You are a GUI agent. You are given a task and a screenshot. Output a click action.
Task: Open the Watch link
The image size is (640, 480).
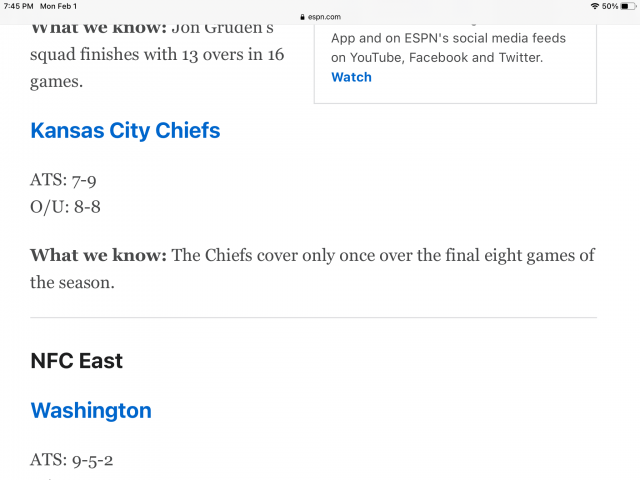pyautogui.click(x=351, y=77)
